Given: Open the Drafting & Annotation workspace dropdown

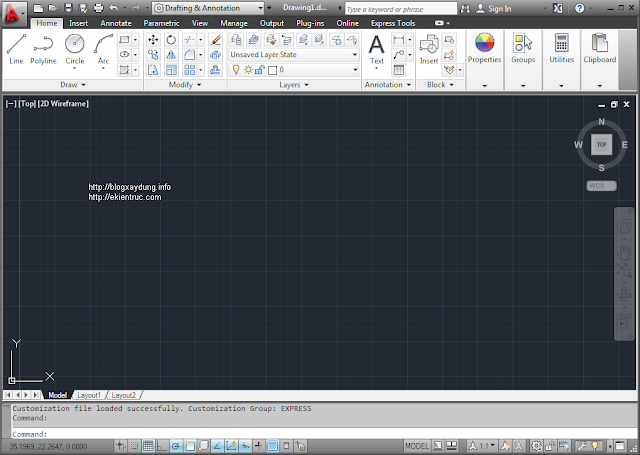Looking at the screenshot, I should coord(209,8).
